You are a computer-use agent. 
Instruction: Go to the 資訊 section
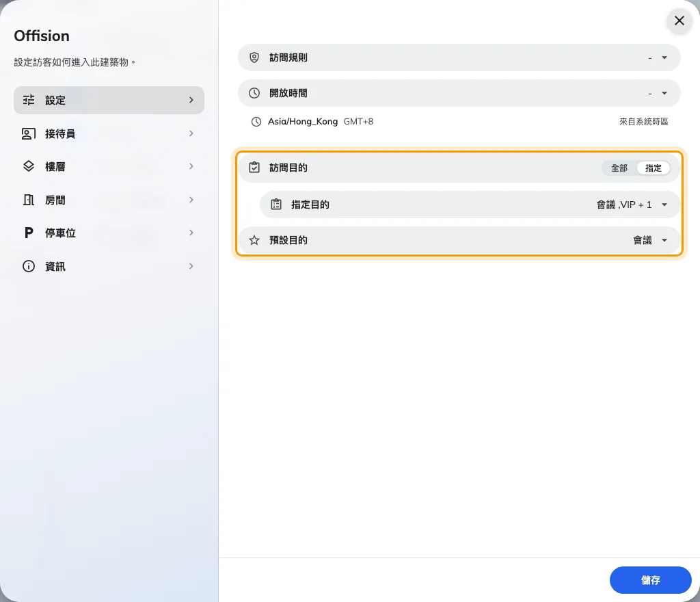[x=109, y=266]
